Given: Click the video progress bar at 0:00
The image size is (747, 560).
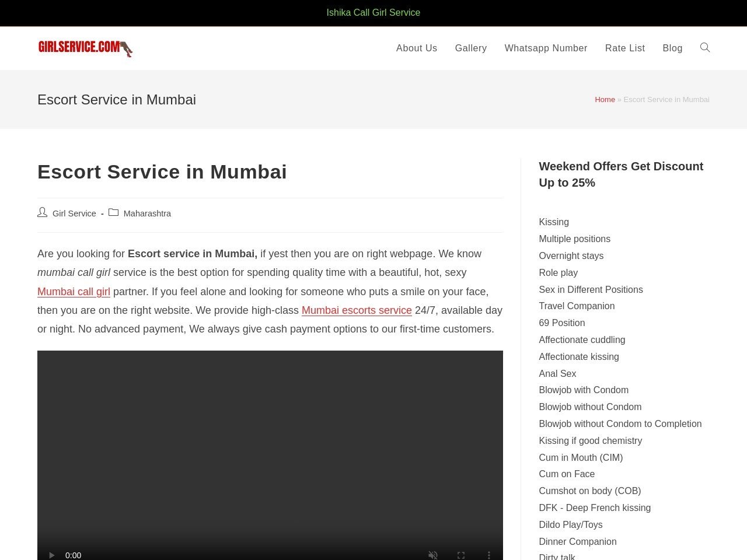Looking at the screenshot, I should point(73,555).
